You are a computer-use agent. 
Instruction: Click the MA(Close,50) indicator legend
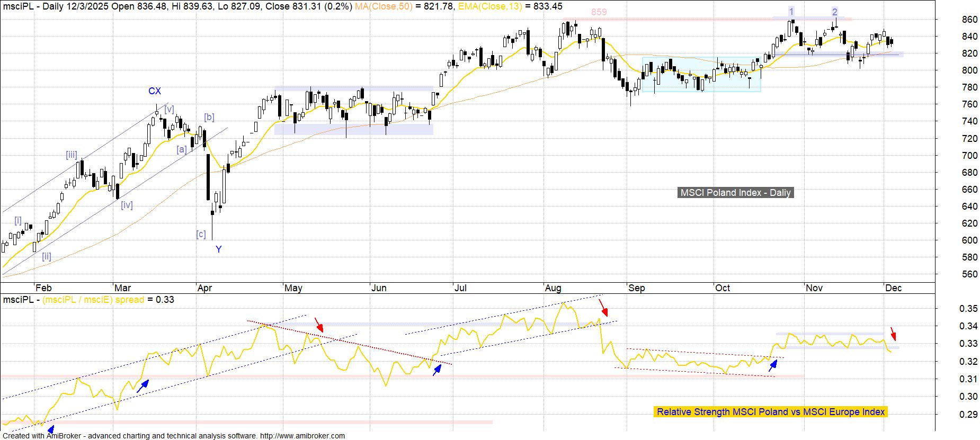(x=383, y=6)
